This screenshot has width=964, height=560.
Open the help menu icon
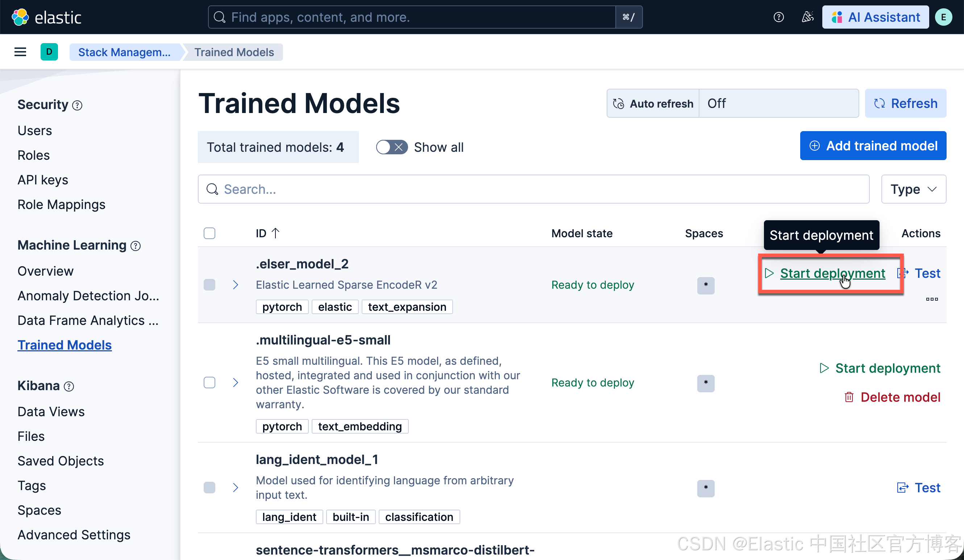point(778,17)
